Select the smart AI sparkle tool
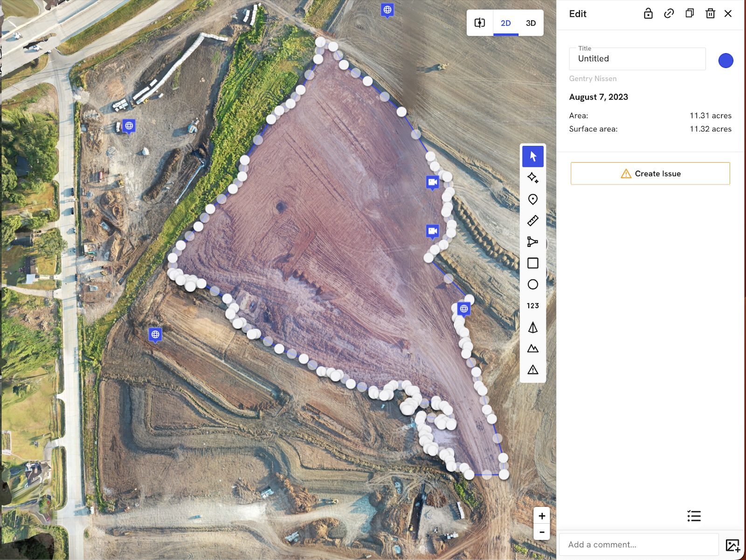746x560 pixels. point(532,178)
